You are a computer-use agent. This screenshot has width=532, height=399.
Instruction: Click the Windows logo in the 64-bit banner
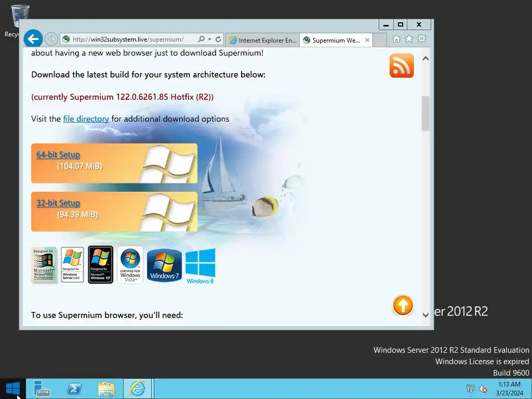tap(168, 164)
